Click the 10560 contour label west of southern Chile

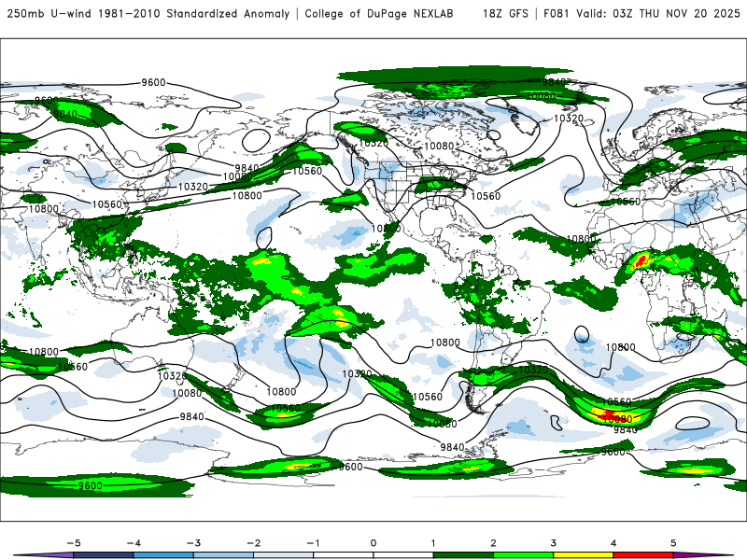428,397
